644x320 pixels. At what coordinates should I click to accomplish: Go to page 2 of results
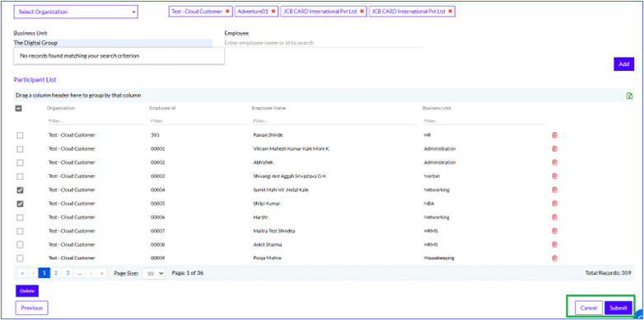(56, 273)
